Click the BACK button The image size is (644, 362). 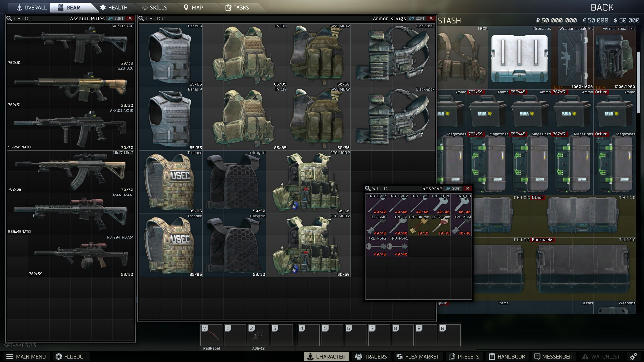(602, 7)
